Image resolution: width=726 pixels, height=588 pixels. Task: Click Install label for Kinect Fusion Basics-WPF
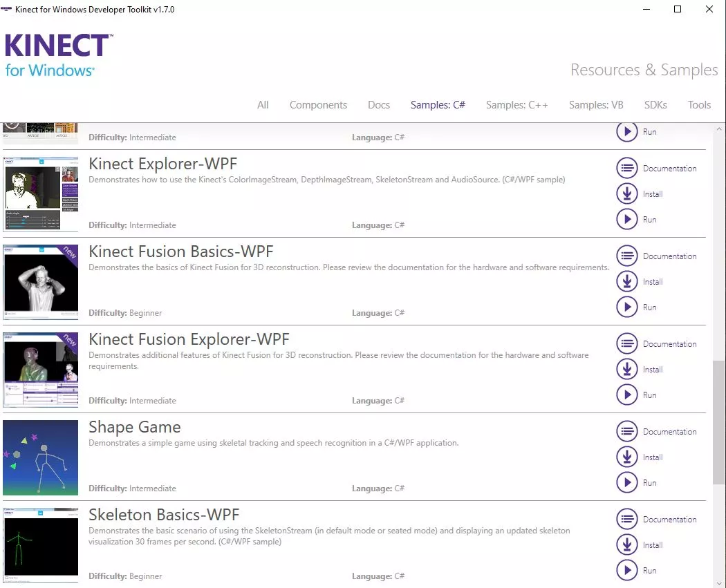(x=653, y=282)
